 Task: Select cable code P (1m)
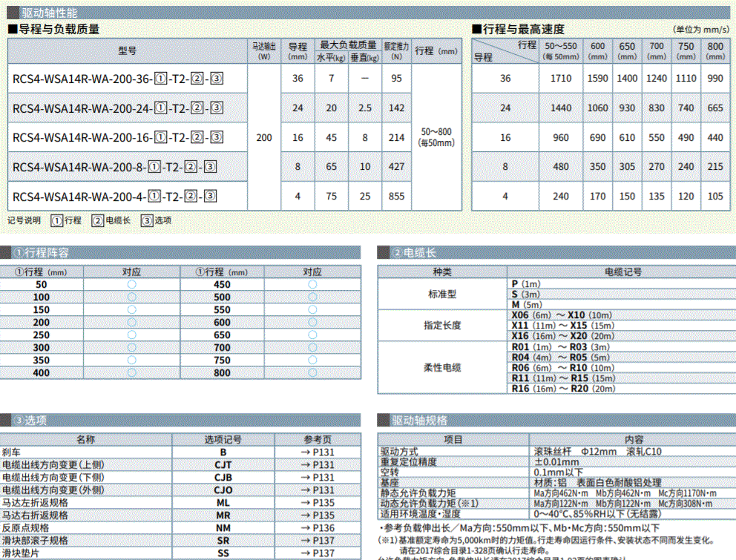526,284
